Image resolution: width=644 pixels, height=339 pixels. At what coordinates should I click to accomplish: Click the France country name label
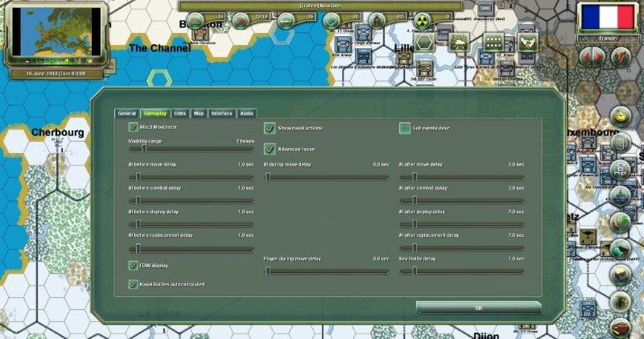(607, 38)
